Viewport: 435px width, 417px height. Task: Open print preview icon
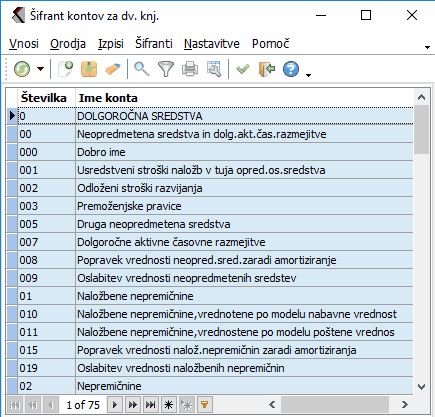pos(214,69)
